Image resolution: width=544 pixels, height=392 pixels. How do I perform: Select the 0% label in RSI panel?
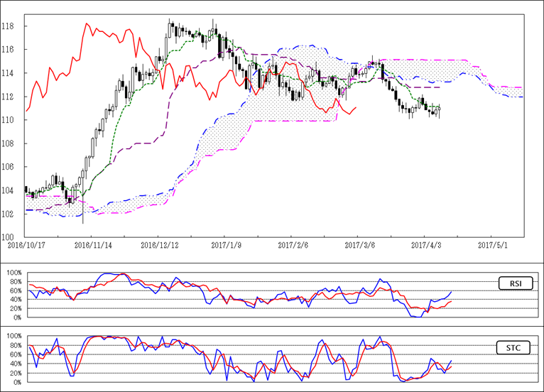coord(16,317)
